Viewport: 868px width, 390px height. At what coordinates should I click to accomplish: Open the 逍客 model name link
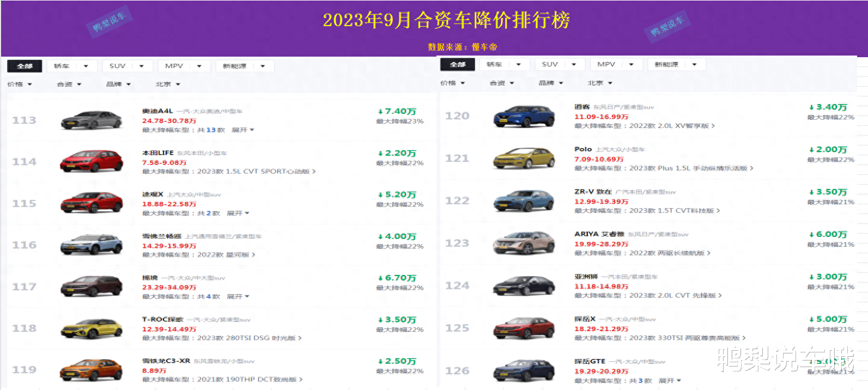[x=582, y=107]
